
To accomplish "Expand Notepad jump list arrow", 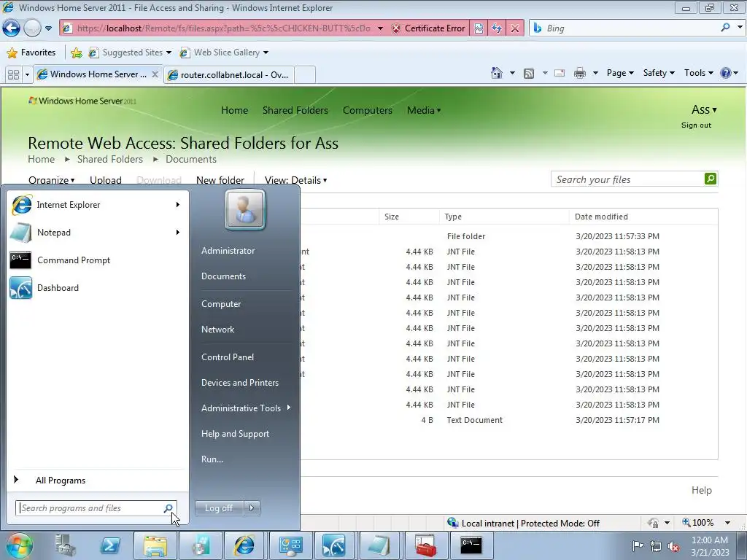I will [178, 233].
